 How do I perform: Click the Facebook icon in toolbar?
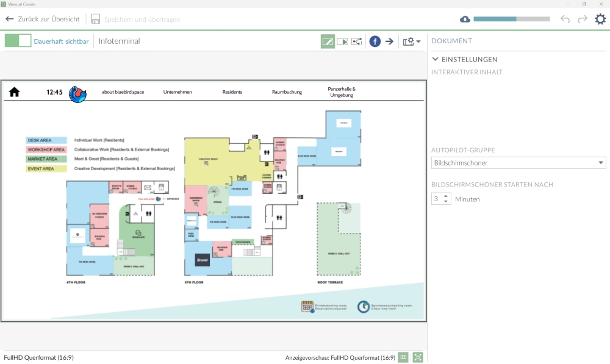pos(375,41)
